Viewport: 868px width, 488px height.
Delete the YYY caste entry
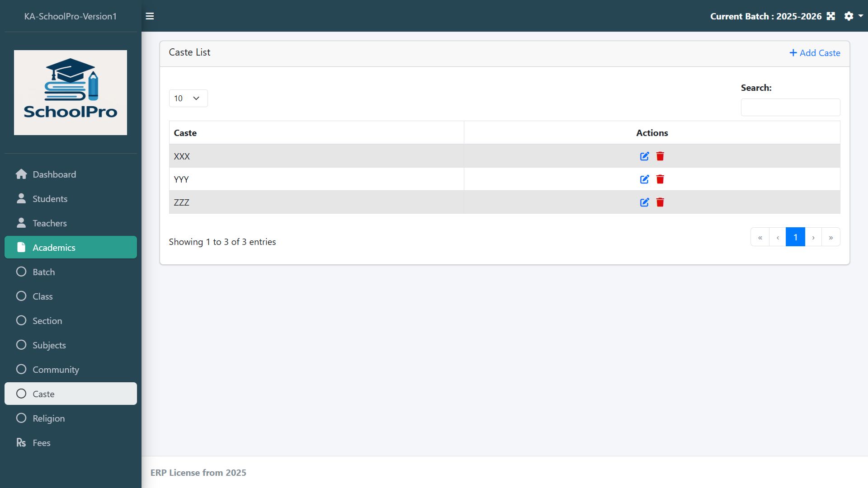coord(660,179)
